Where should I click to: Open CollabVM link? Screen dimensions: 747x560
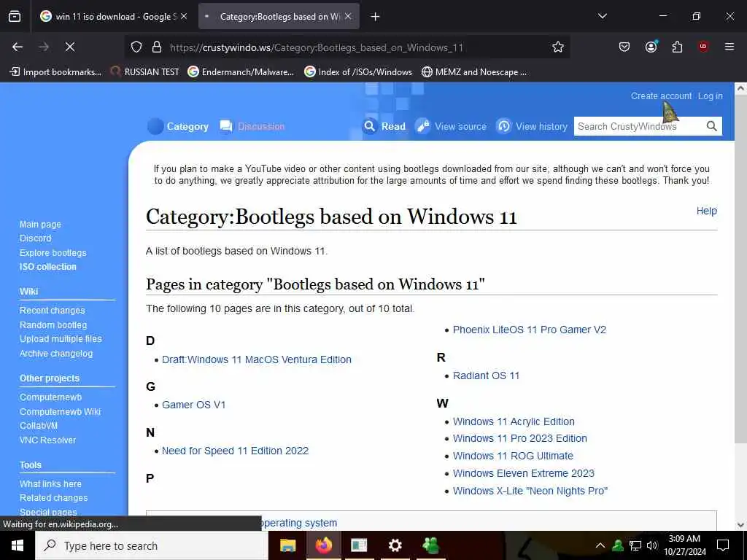tap(39, 426)
